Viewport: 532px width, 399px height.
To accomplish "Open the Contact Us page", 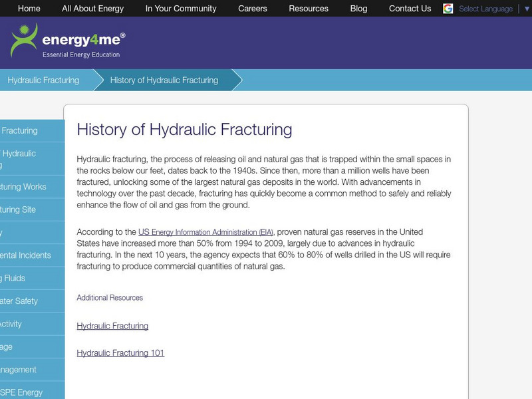I will [410, 9].
